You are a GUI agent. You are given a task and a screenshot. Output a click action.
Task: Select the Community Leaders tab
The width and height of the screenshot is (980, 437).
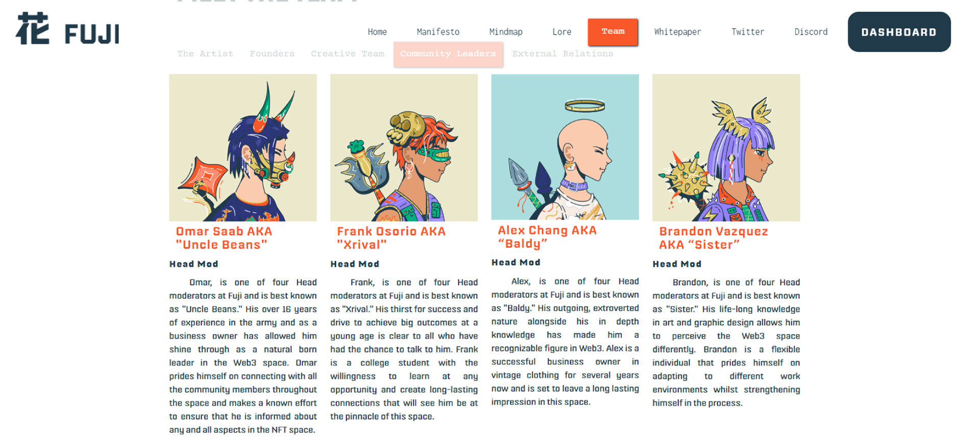coord(448,54)
